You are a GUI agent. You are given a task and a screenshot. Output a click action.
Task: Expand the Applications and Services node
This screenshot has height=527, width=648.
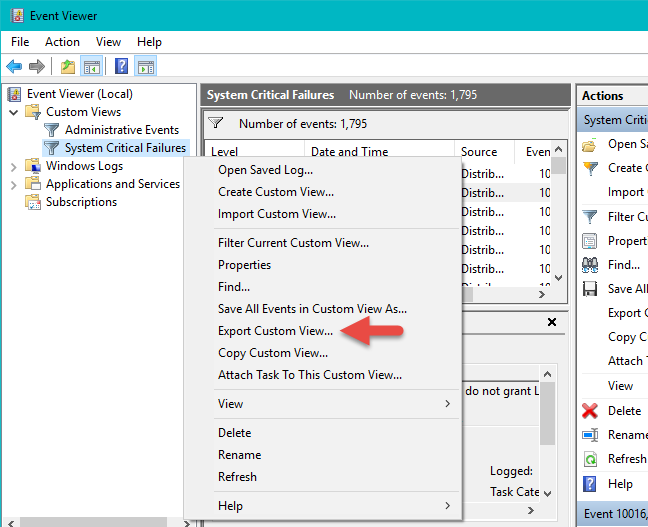click(14, 185)
